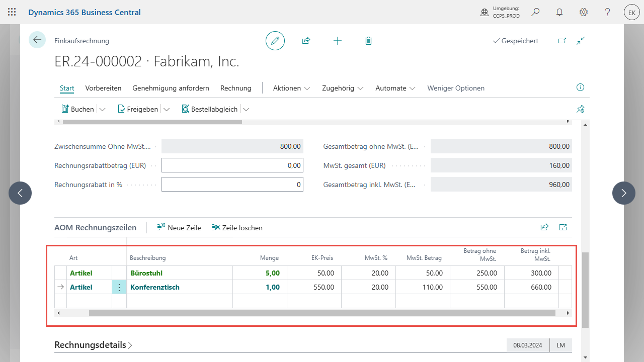Open the Zugehörig dropdown menu
This screenshot has width=644, height=362.
[x=342, y=88]
